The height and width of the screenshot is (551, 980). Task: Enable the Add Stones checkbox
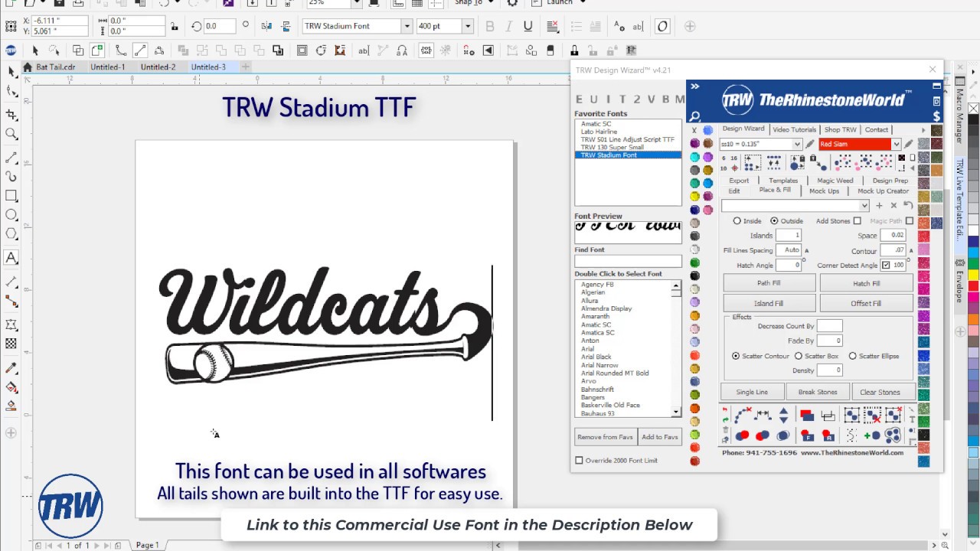click(x=857, y=221)
